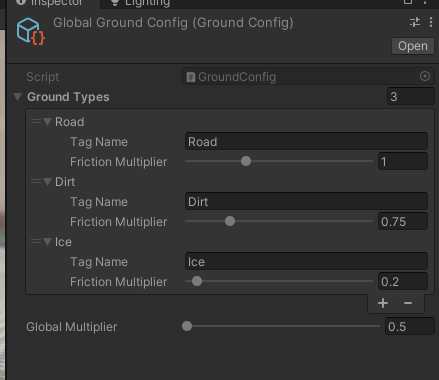Click the Ice friction value 0.2 field
The image size is (439, 380).
pyautogui.click(x=403, y=281)
